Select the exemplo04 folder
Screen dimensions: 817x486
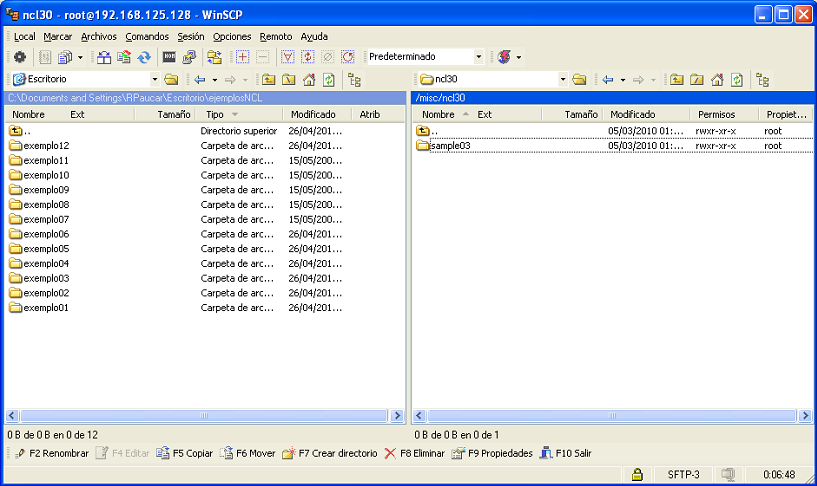(39, 264)
